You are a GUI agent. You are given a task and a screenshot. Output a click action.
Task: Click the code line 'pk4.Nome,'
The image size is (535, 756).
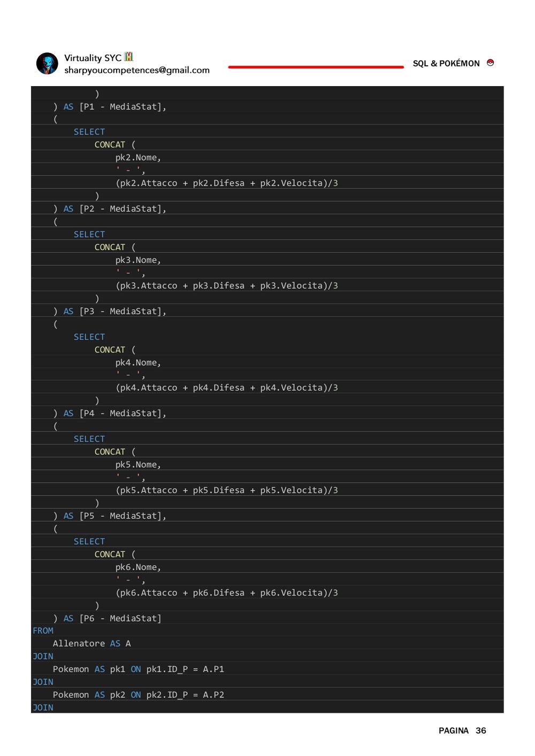pos(138,362)
